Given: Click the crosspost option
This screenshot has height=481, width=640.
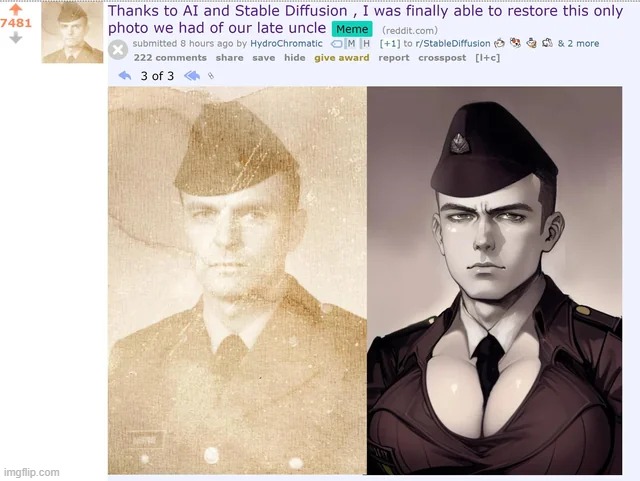Looking at the screenshot, I should (442, 58).
